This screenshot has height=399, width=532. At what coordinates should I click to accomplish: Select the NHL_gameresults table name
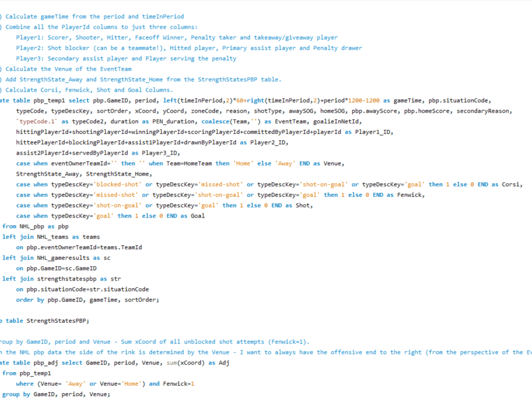63,258
